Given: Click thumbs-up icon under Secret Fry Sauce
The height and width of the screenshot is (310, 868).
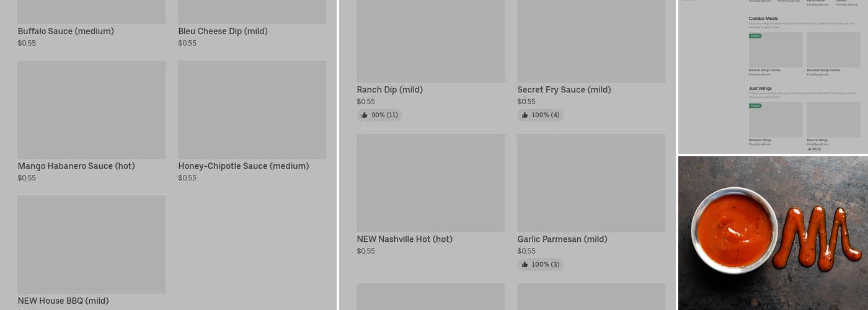Looking at the screenshot, I should tap(525, 115).
